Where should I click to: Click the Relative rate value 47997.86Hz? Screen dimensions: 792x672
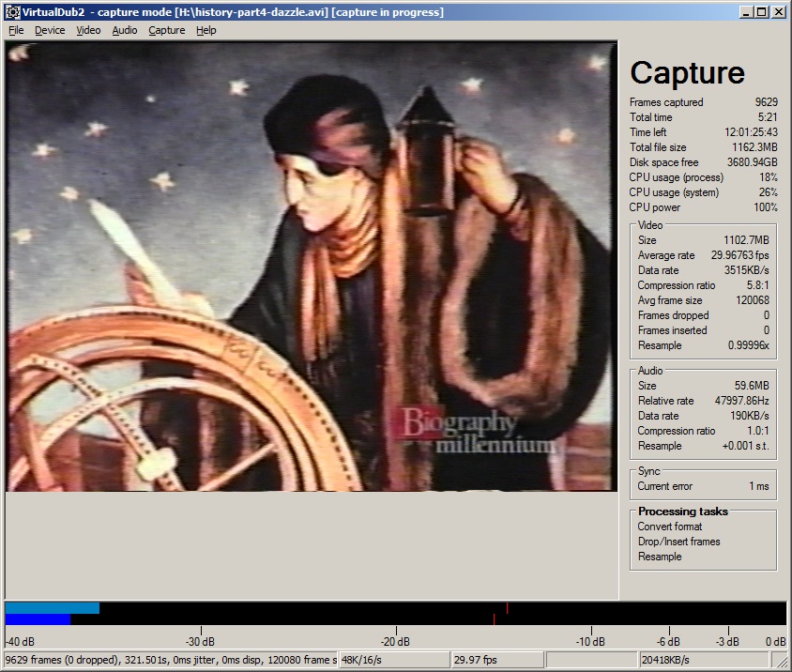(x=741, y=401)
